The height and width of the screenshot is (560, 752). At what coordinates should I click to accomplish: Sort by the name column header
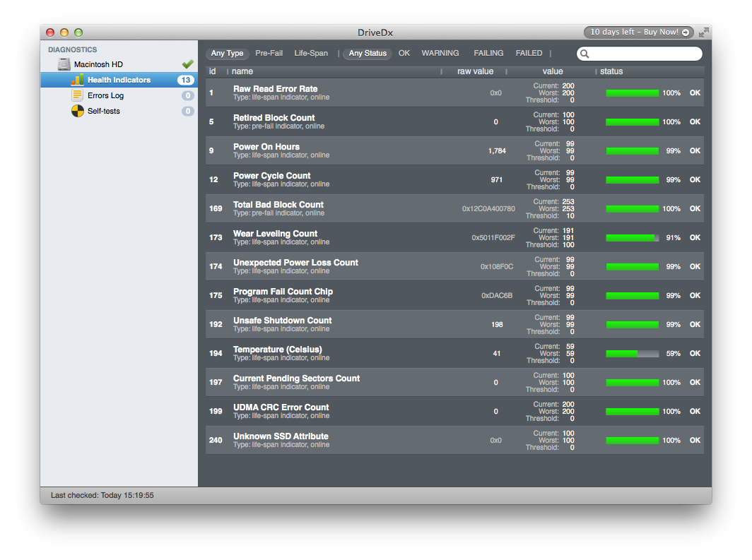click(x=242, y=71)
